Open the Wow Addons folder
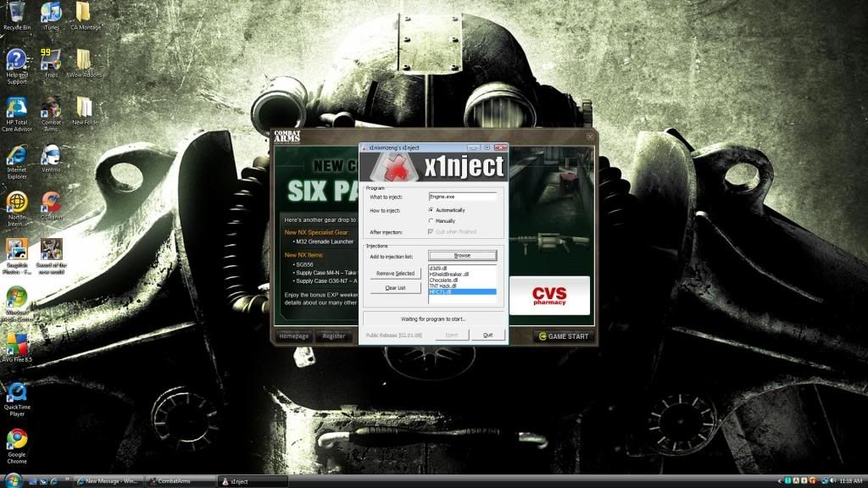The height and width of the screenshot is (488, 868). pos(84,63)
